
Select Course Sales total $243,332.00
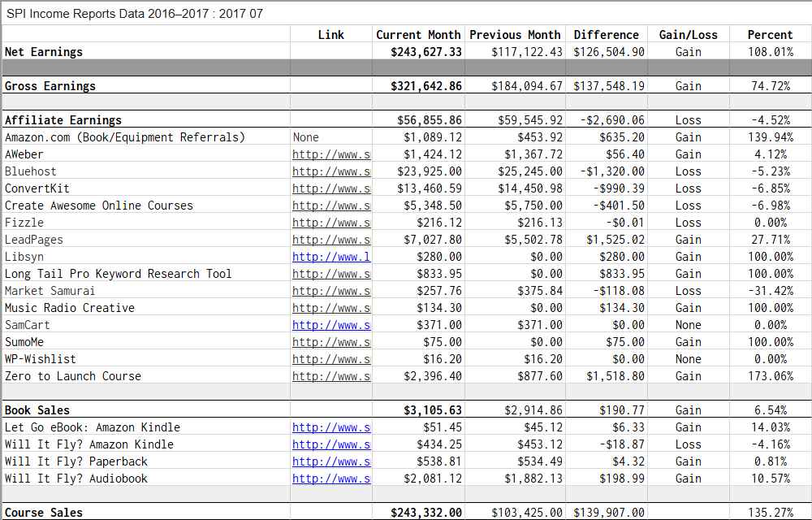coord(426,513)
